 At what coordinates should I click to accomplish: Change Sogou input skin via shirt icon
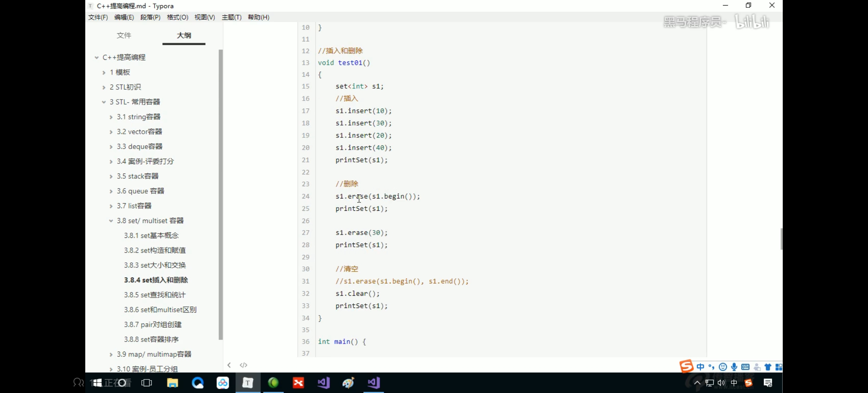pos(768,367)
